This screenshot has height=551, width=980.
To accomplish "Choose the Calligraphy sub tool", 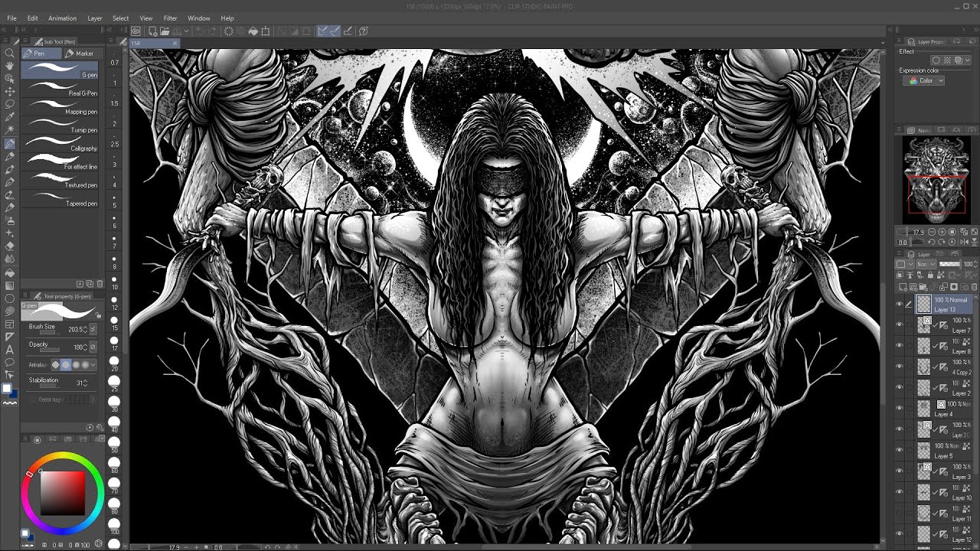I will coord(60,145).
